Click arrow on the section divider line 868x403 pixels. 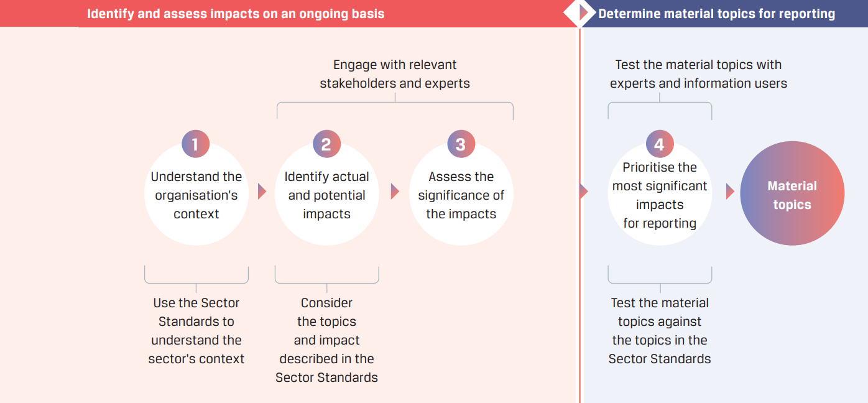click(583, 192)
